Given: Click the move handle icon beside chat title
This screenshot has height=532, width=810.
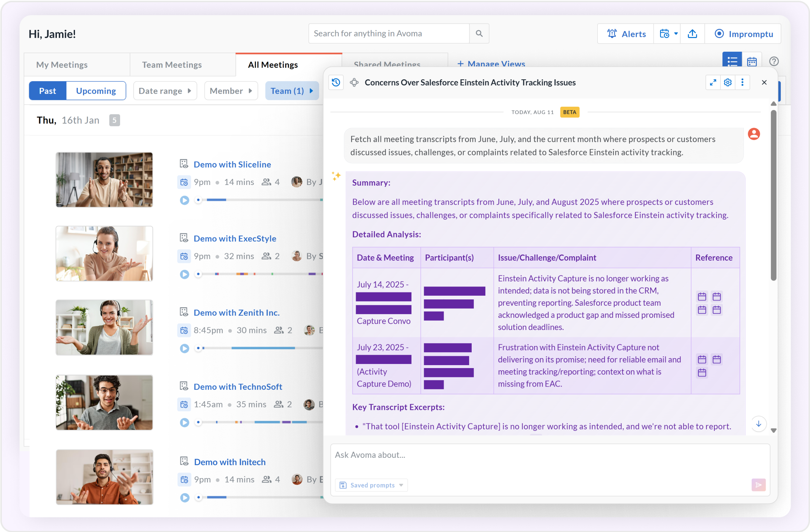Looking at the screenshot, I should (x=354, y=82).
